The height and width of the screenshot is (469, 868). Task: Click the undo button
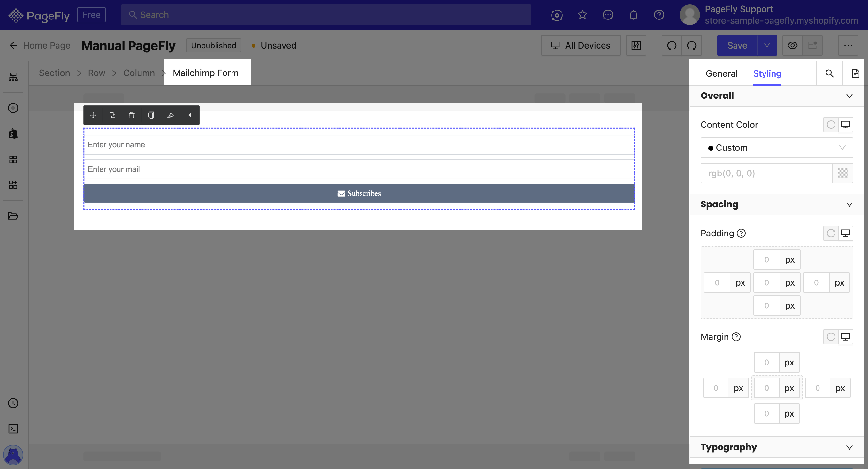pyautogui.click(x=672, y=45)
